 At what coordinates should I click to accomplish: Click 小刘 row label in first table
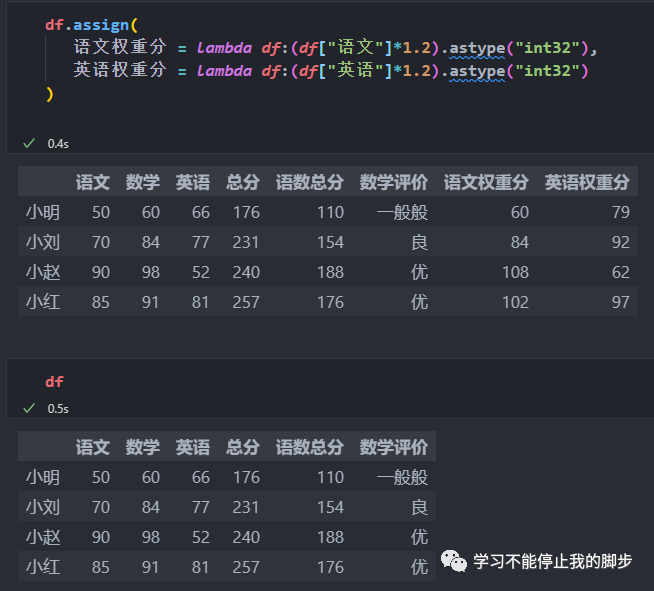click(x=43, y=242)
